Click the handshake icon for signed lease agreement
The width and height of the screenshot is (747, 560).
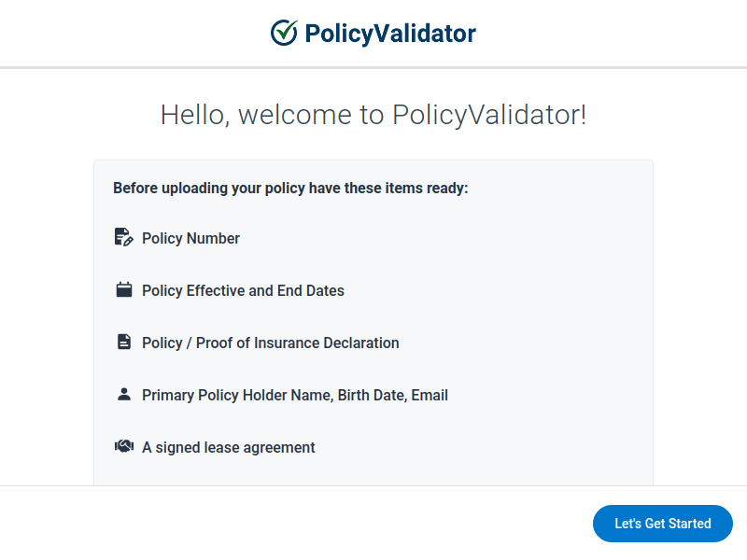tap(124, 447)
